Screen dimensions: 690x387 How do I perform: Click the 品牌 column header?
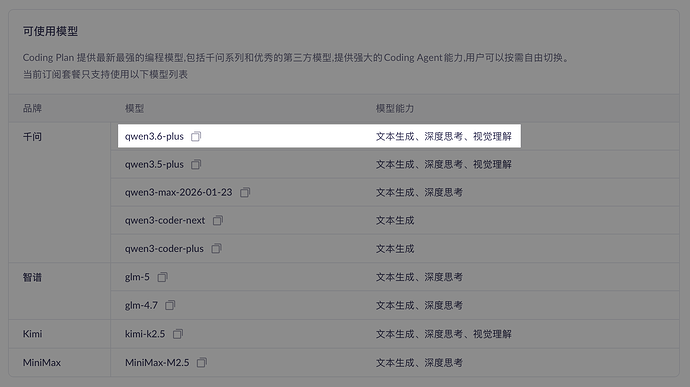pos(32,108)
